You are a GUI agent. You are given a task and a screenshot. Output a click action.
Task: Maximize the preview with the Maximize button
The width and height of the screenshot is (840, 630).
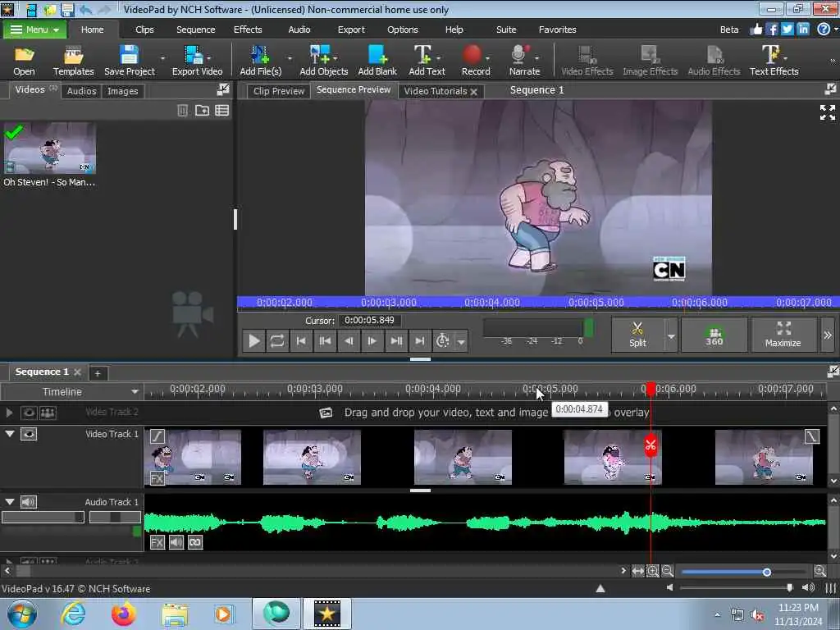pos(783,335)
